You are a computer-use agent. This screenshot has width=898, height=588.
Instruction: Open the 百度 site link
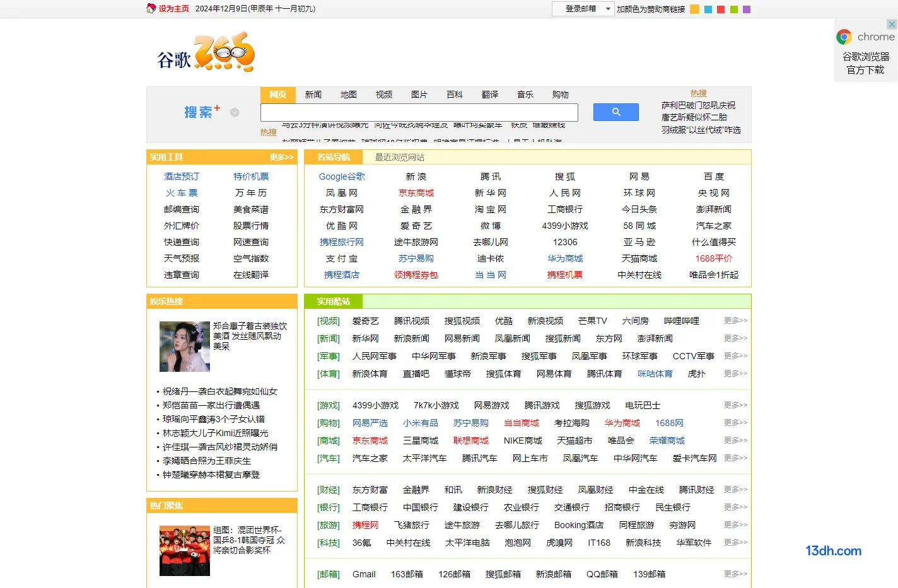tap(714, 176)
